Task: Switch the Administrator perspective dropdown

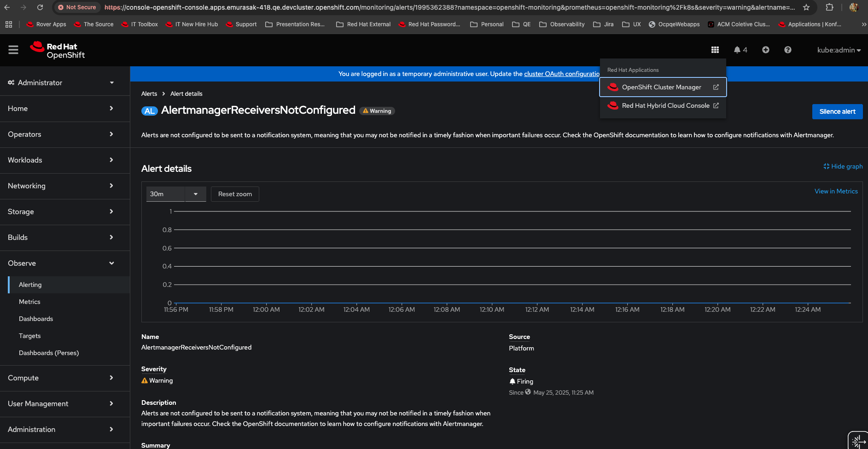Action: coord(61,82)
